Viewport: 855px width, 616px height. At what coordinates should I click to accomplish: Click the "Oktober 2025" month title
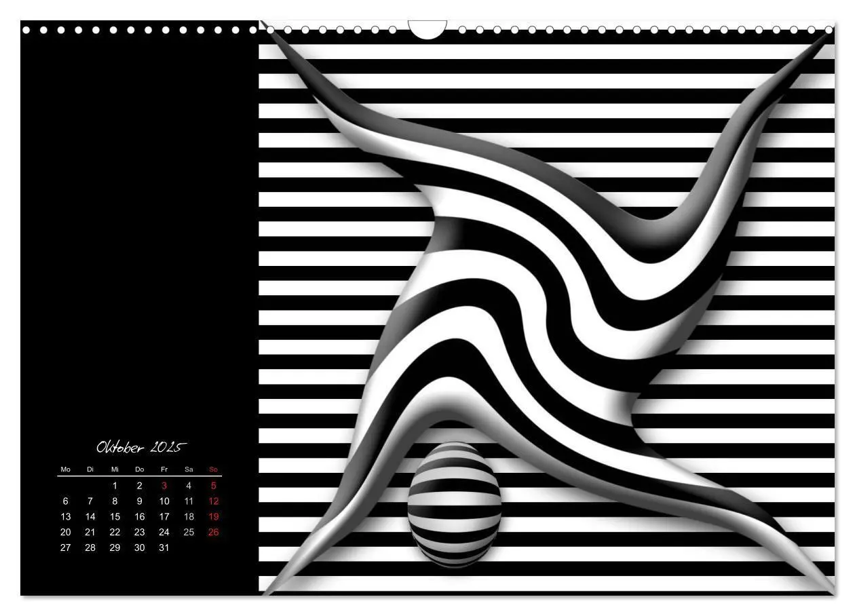141,448
